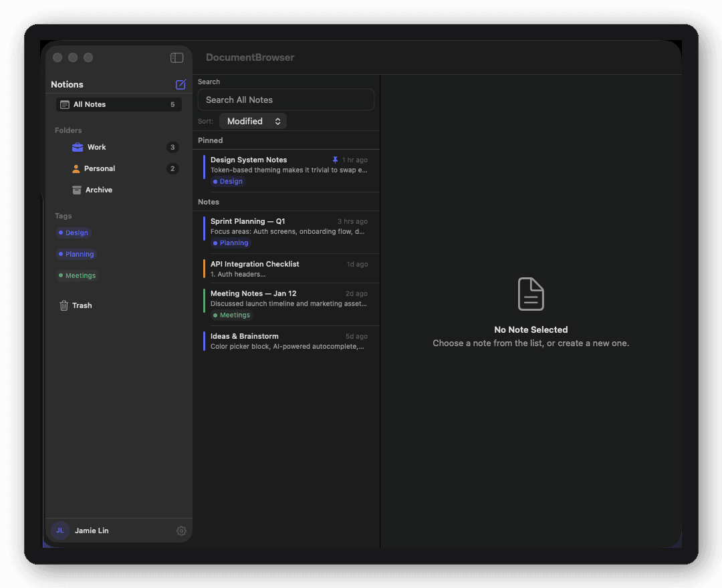Click Planning tag chip on Sprint Planning note

tap(231, 243)
